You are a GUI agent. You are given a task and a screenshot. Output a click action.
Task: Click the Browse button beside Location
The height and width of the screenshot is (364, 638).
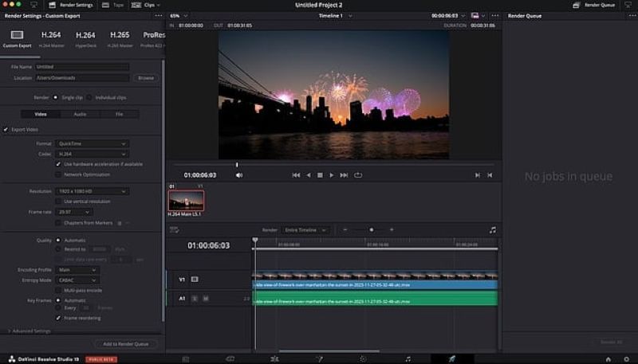click(145, 78)
